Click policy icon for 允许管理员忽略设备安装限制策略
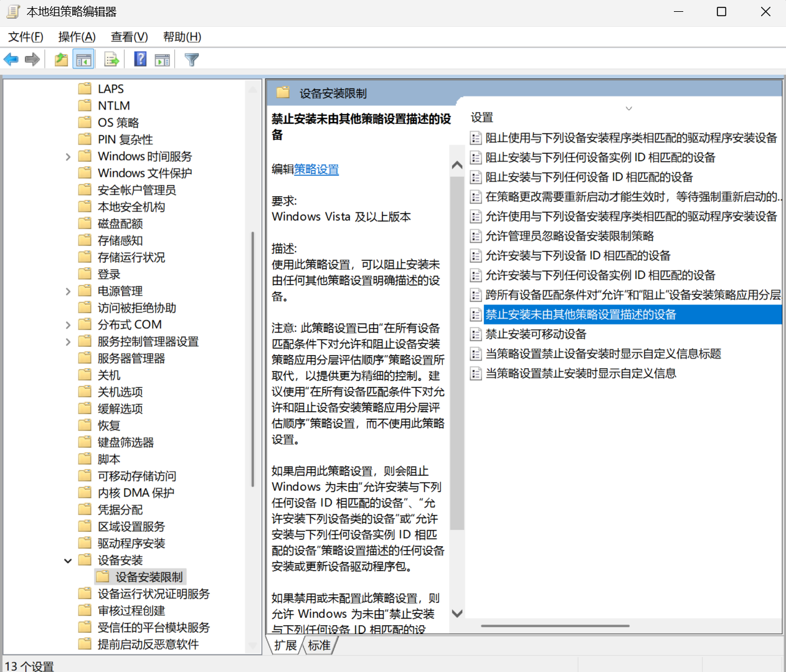The image size is (786, 672). [476, 236]
